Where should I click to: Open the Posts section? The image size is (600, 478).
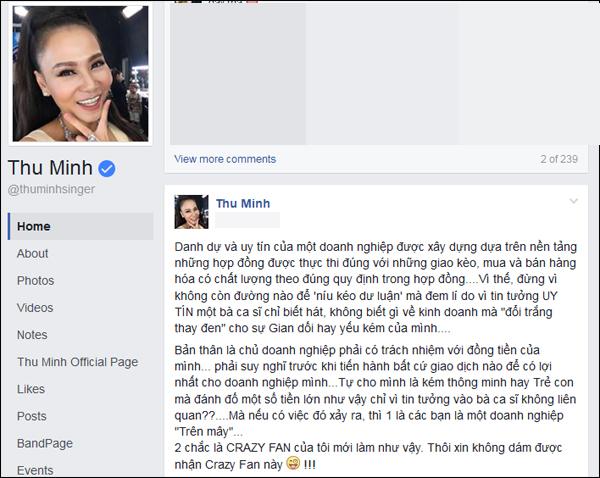pos(32,416)
